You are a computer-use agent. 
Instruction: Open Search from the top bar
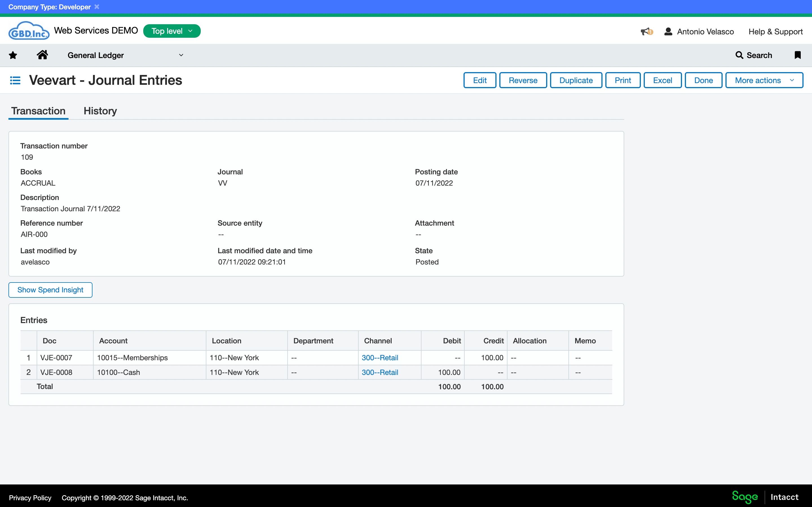754,55
